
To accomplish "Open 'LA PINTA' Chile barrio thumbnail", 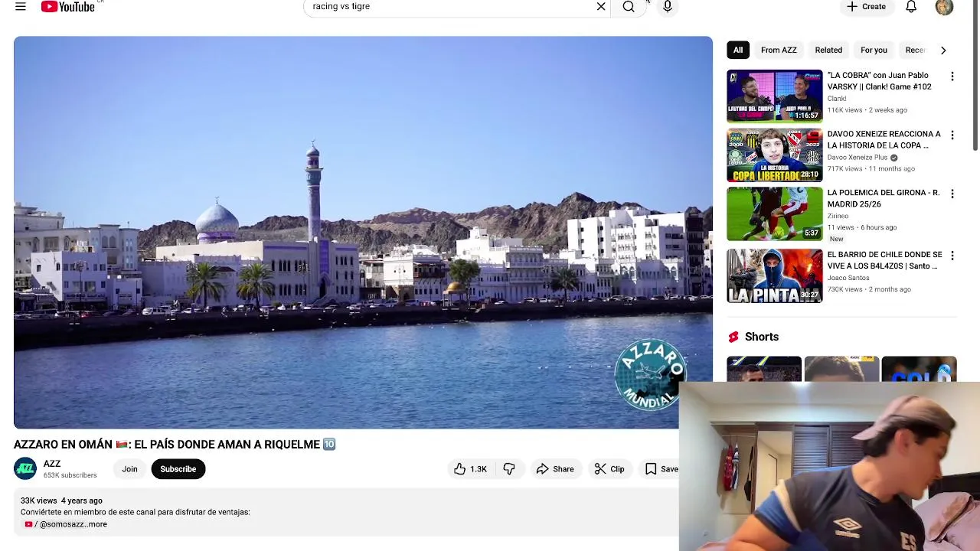I will (x=775, y=275).
